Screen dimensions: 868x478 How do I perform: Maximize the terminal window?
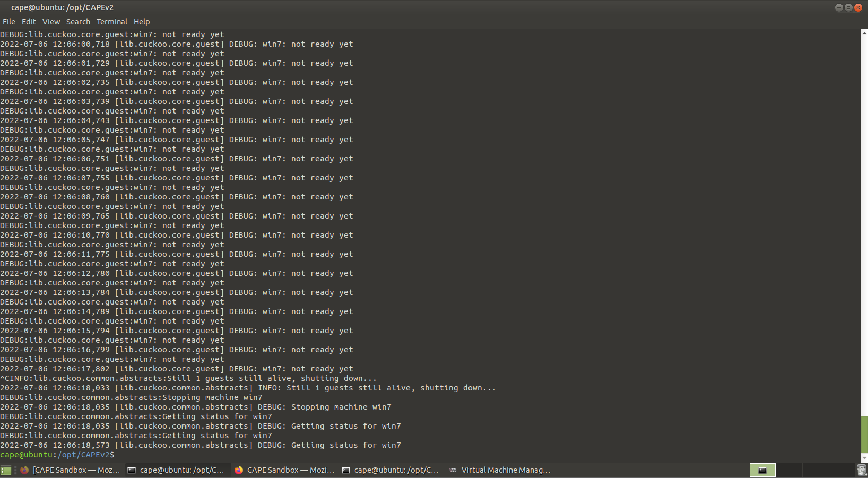[848, 7]
